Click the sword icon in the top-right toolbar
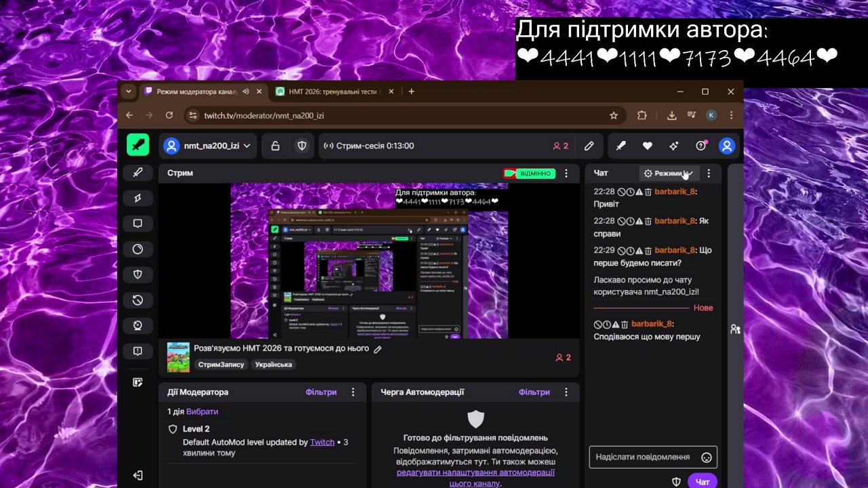Viewport: 868px width, 488px height. pos(620,146)
